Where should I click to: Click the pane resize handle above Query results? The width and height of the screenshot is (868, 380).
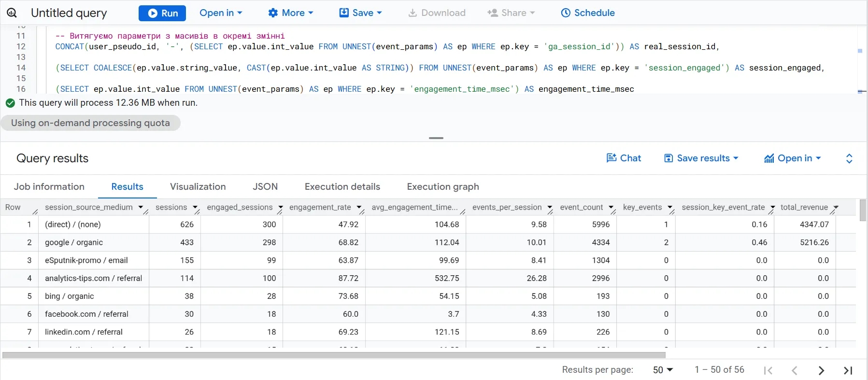click(x=436, y=138)
